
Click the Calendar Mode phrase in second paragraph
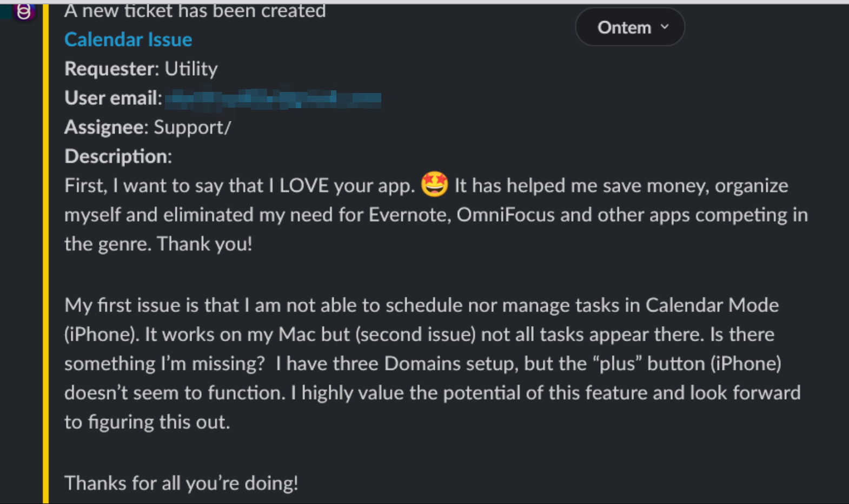coord(712,306)
